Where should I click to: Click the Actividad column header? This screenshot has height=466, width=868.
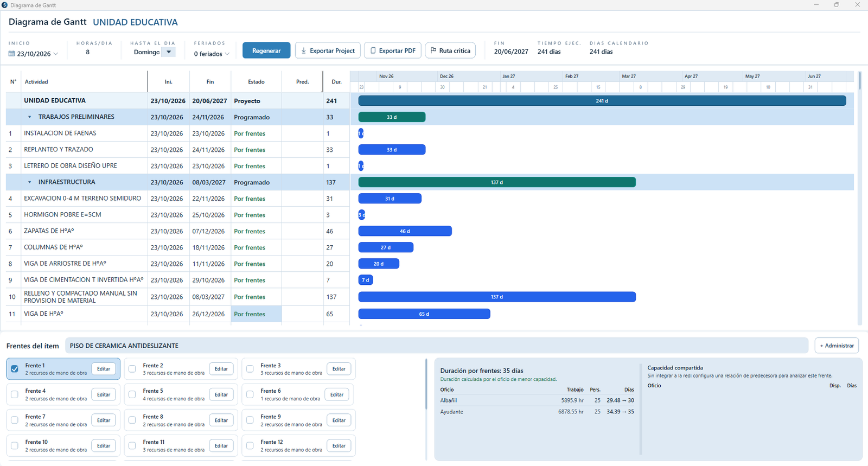[x=84, y=82]
